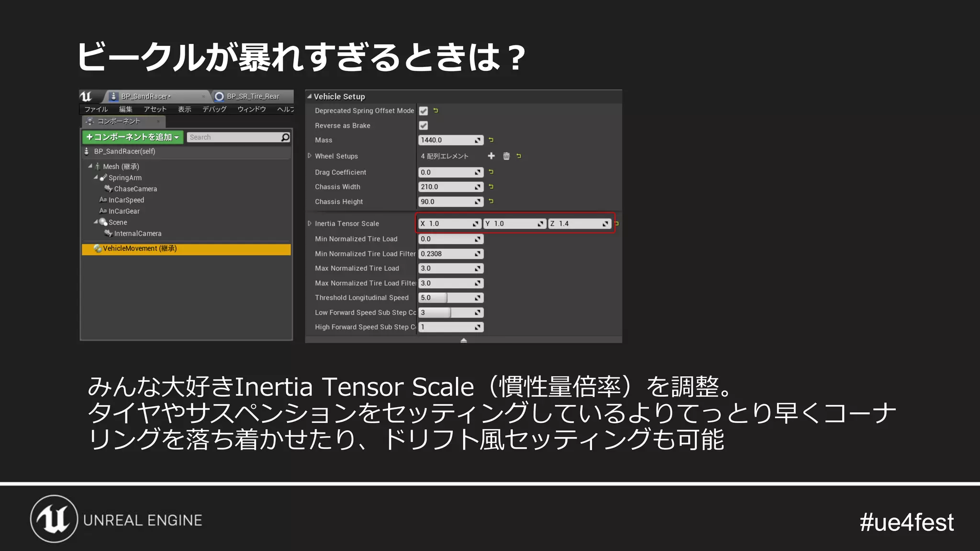
Task: Select the Mesh (継承) component
Action: (x=121, y=166)
